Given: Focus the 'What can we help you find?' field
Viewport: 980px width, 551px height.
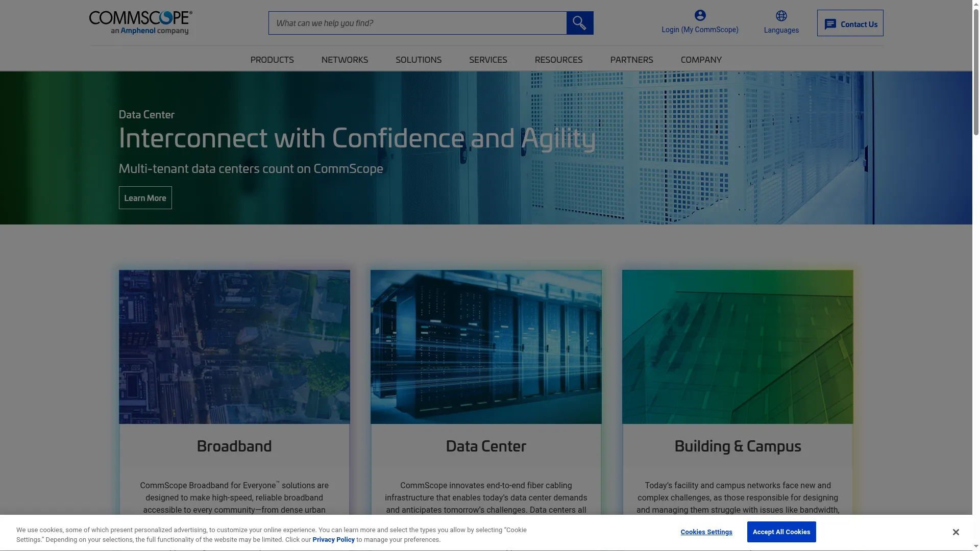Looking at the screenshot, I should tap(418, 23).
